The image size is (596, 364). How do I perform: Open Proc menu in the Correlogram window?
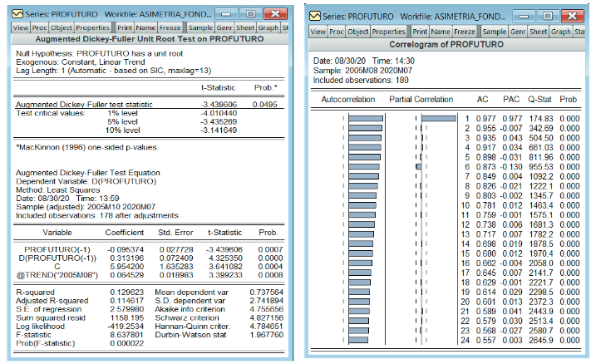[x=336, y=32]
